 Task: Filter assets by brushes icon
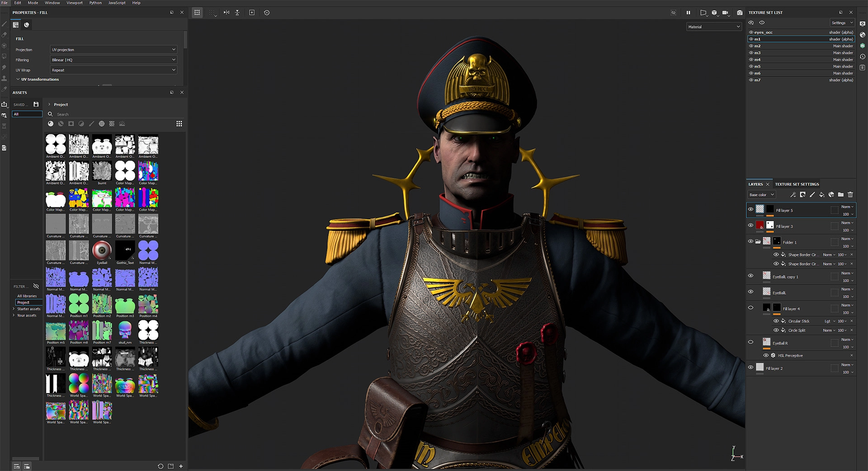91,124
